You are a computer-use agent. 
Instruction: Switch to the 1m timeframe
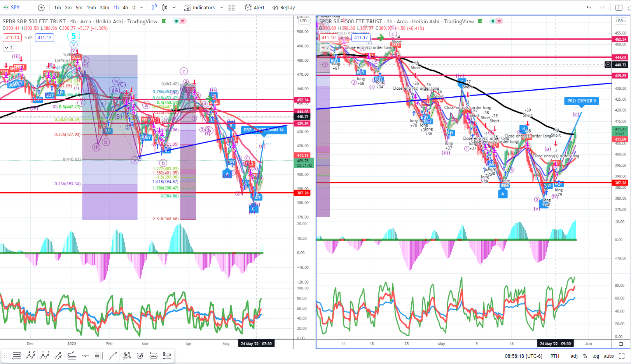click(58, 7)
